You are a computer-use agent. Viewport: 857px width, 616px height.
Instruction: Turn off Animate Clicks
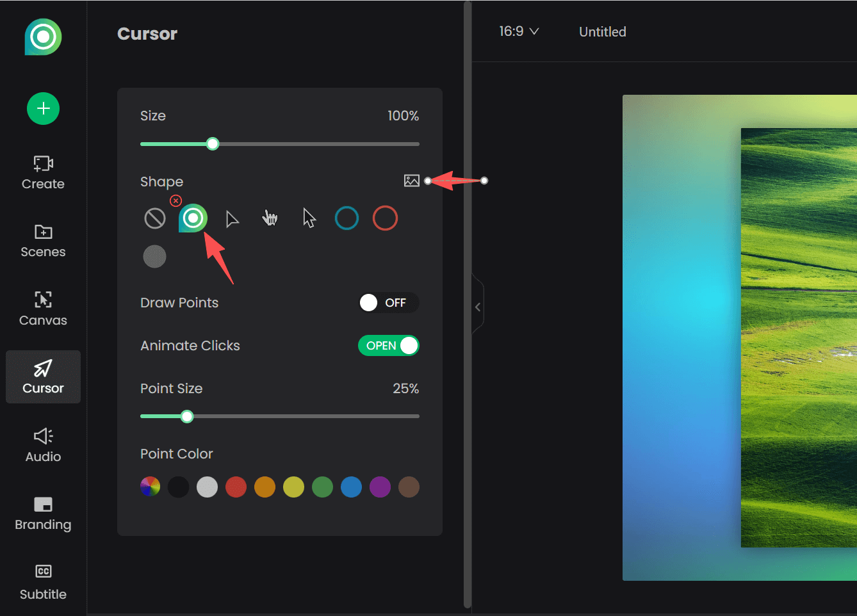(x=389, y=345)
